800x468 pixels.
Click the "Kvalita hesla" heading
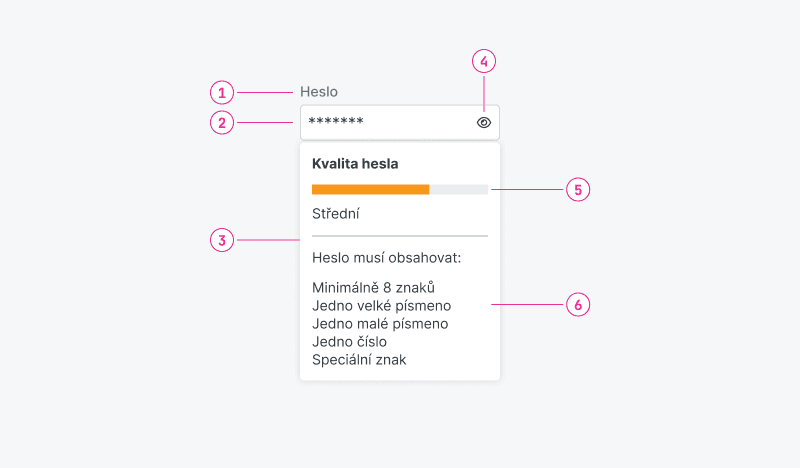click(x=355, y=163)
